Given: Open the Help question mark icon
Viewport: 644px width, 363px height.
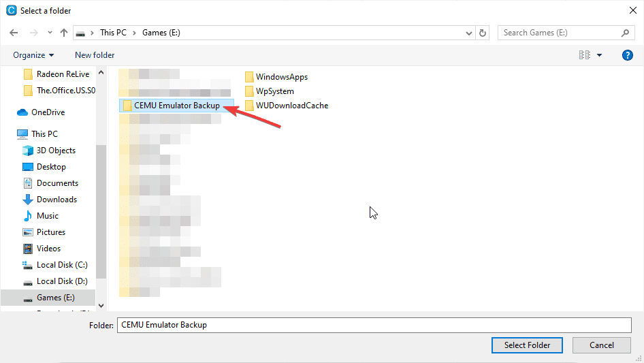Looking at the screenshot, I should coord(628,55).
